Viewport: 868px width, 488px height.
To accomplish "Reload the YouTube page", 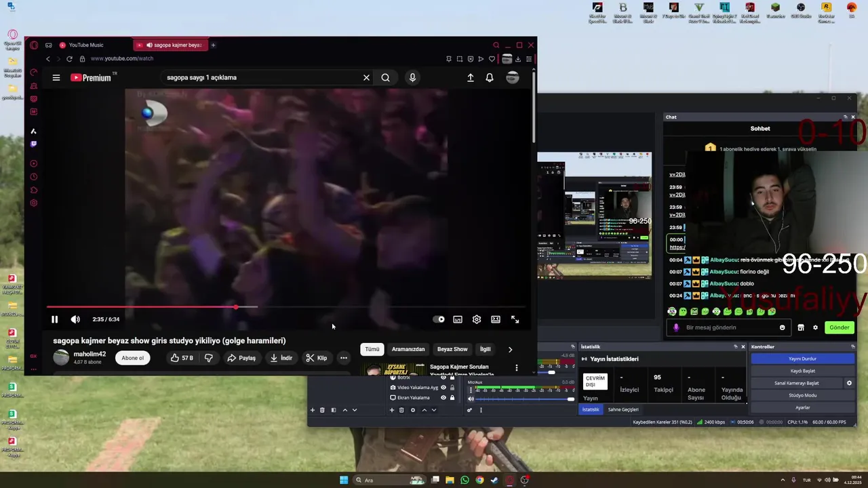I will pos(69,59).
